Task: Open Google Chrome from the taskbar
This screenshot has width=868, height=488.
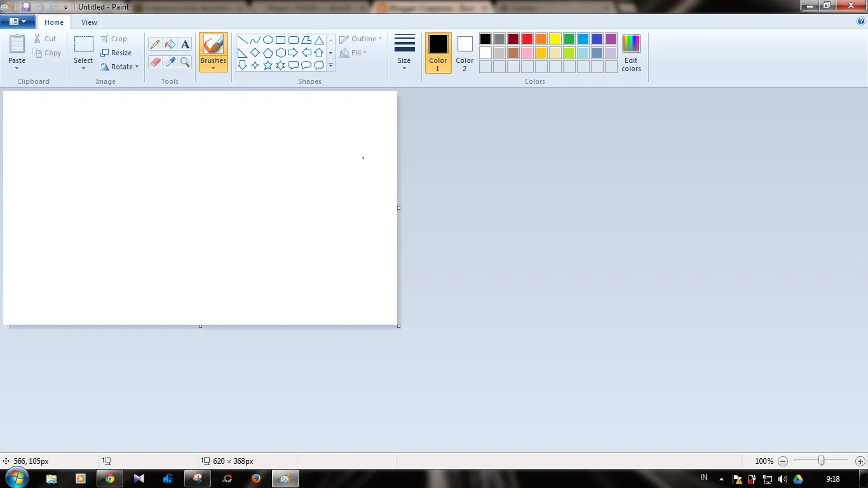Action: (110, 478)
